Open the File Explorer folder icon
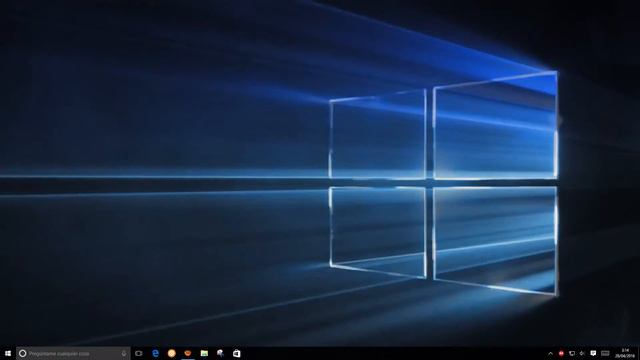 (x=204, y=353)
